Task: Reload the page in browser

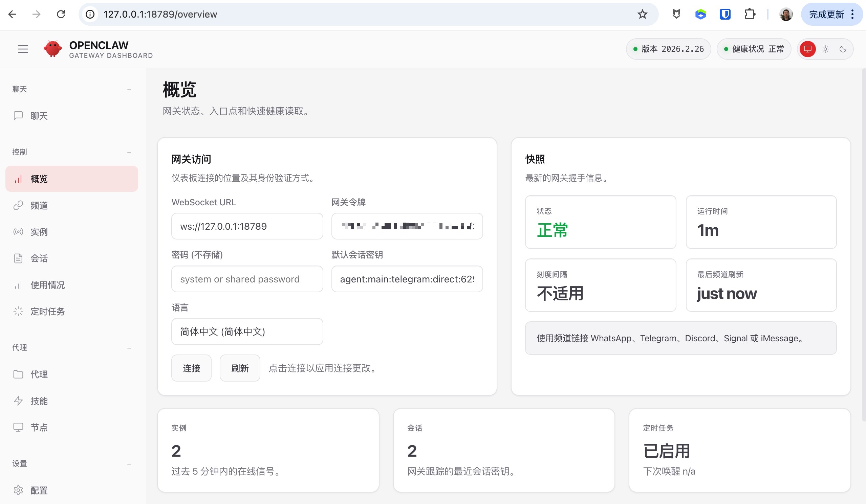Action: point(61,15)
